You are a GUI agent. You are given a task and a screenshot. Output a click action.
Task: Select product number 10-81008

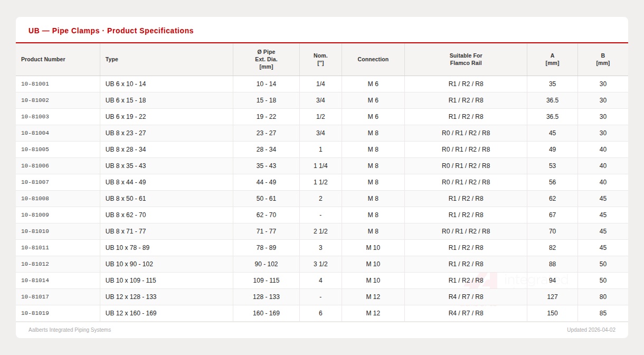pyautogui.click(x=35, y=199)
